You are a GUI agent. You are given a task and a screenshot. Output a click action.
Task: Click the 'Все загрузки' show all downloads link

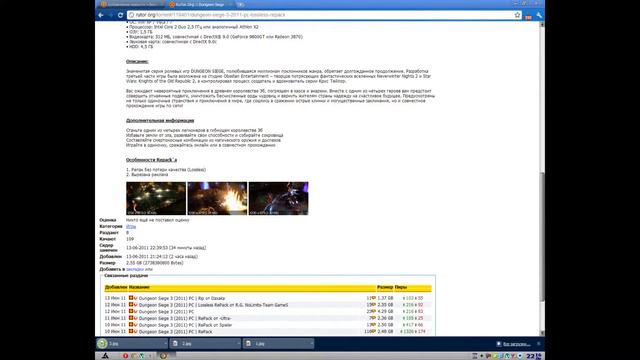pyautogui.click(x=516, y=344)
